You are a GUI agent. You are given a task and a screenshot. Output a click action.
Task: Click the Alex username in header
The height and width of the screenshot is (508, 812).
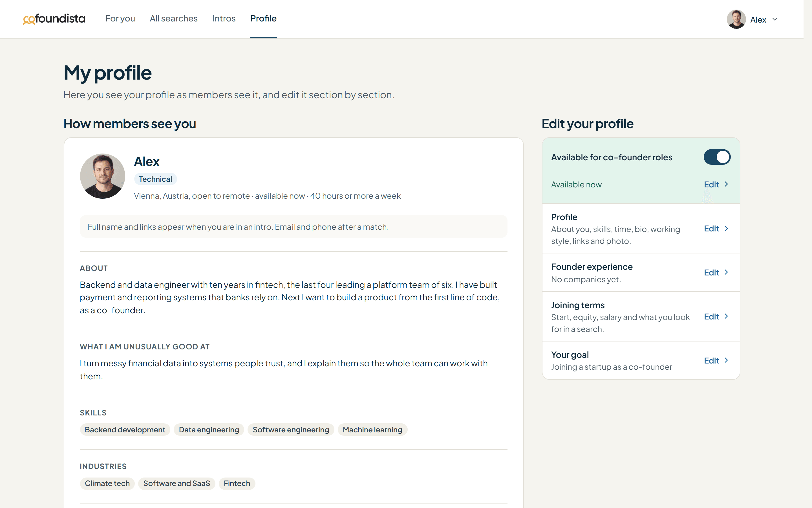[758, 19]
